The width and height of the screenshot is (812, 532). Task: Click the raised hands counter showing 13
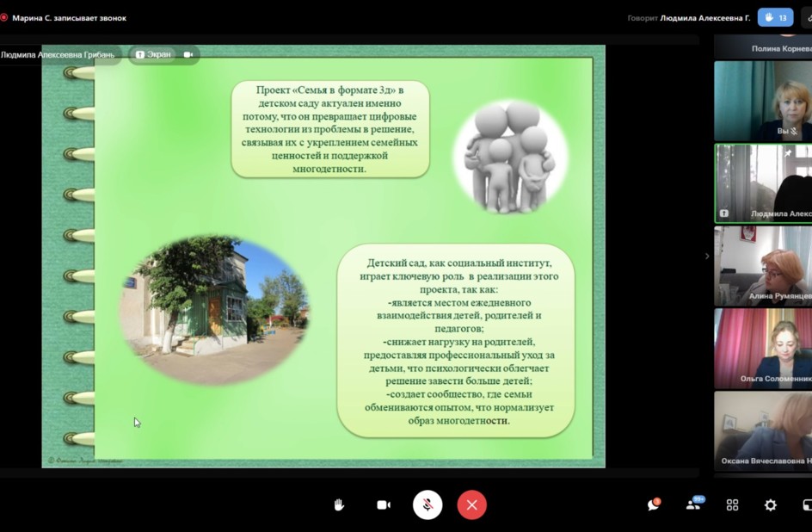coord(775,17)
